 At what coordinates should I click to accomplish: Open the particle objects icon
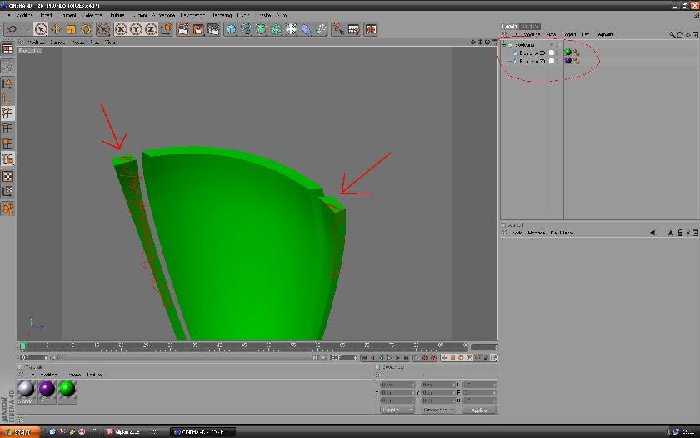click(321, 29)
